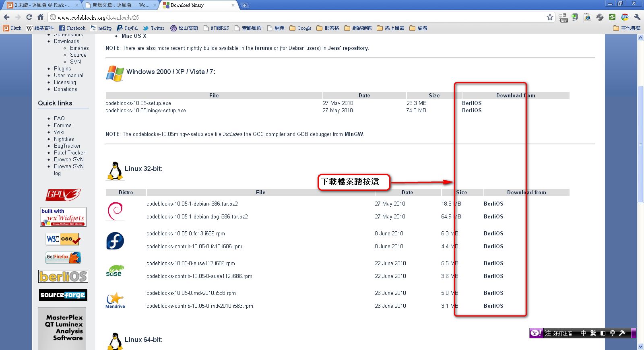Click the GPLv3 license badge

coord(63,195)
